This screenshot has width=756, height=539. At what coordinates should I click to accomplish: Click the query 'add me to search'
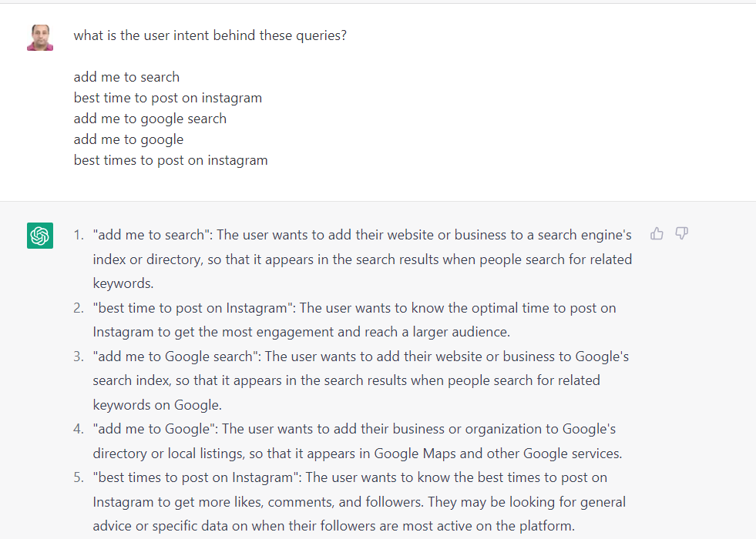(126, 77)
